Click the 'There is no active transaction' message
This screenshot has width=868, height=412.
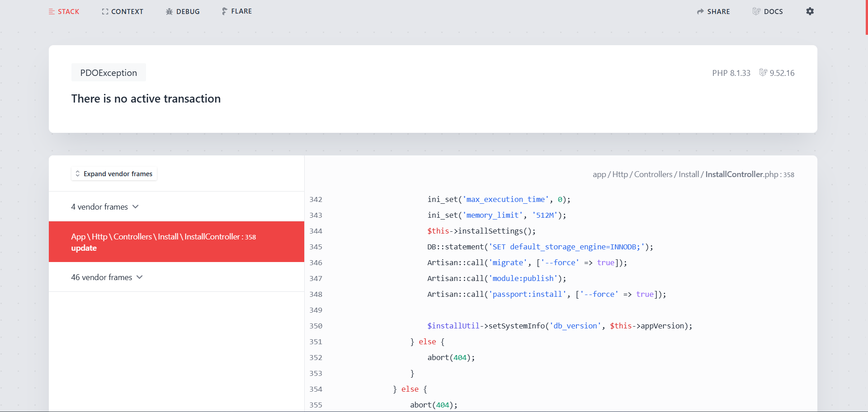(x=146, y=99)
